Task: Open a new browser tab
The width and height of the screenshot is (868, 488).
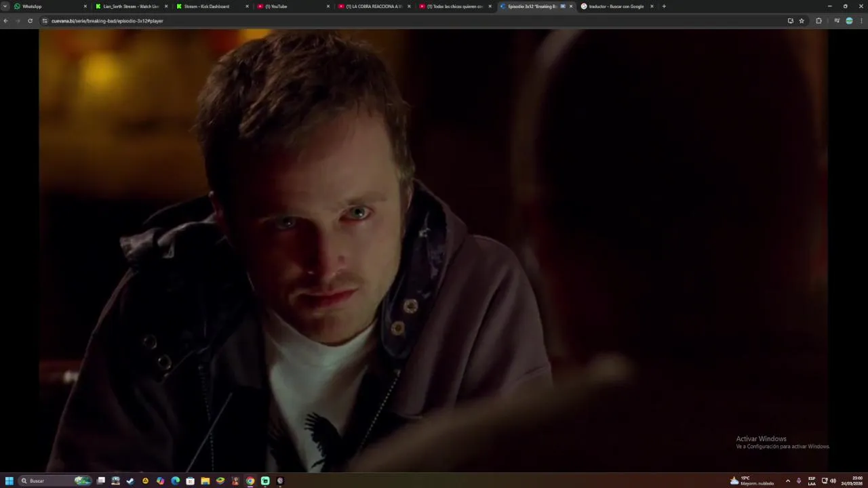Action: (x=664, y=6)
